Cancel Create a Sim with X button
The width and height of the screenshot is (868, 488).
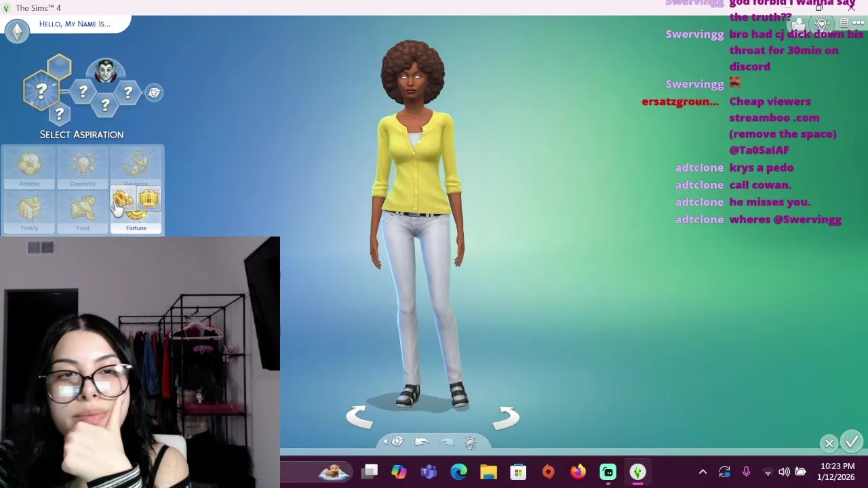pyautogui.click(x=829, y=443)
